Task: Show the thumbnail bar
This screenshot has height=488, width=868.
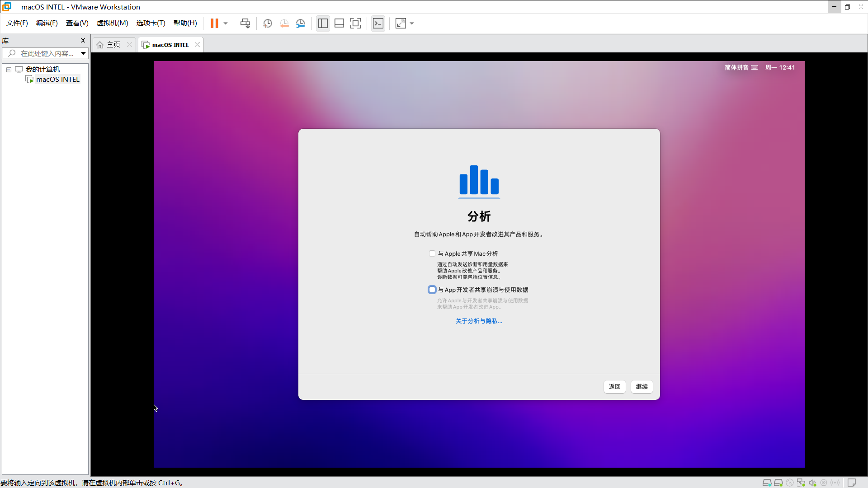Action: pos(339,23)
